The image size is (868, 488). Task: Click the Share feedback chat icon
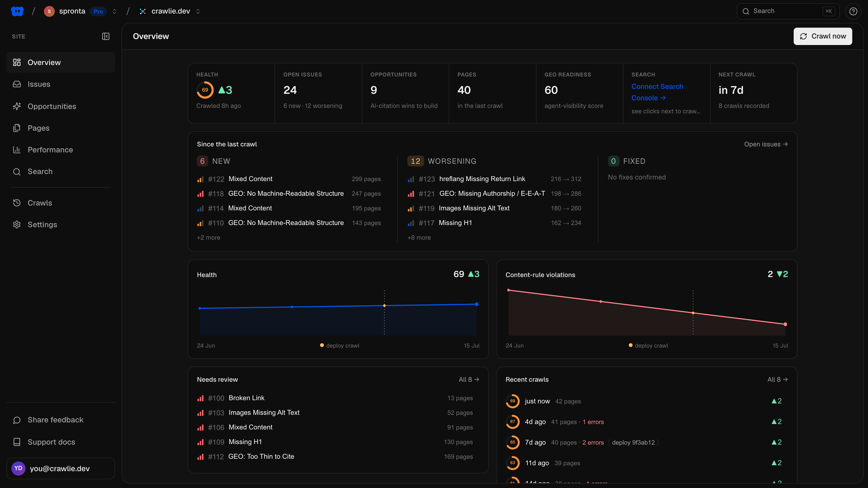click(x=17, y=420)
